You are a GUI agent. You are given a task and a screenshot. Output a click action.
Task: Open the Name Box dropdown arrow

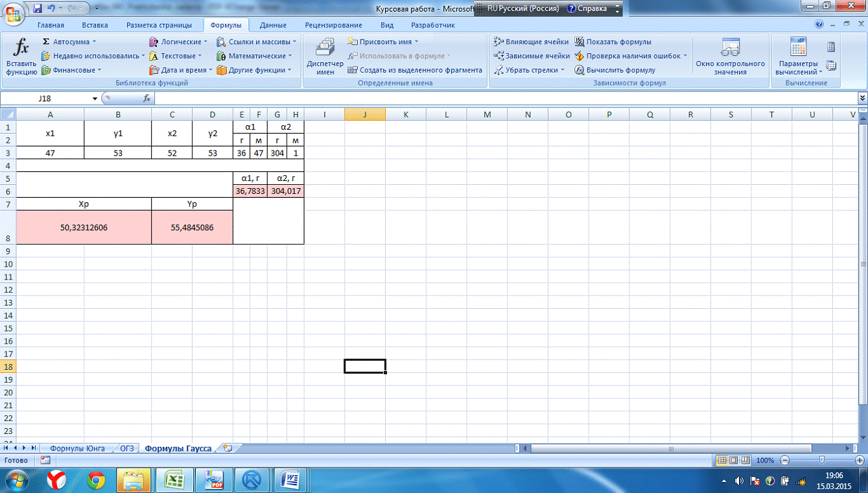[x=95, y=99]
